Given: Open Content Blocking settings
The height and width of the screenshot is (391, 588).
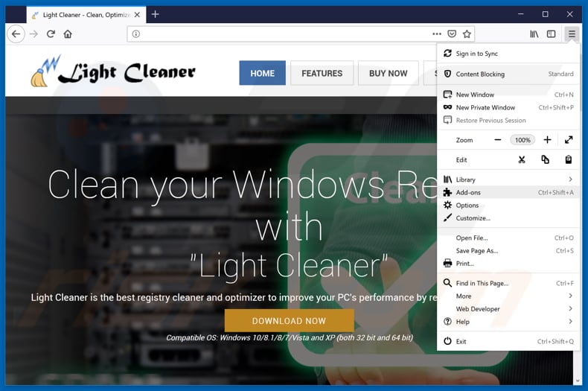Looking at the screenshot, I should (x=508, y=74).
